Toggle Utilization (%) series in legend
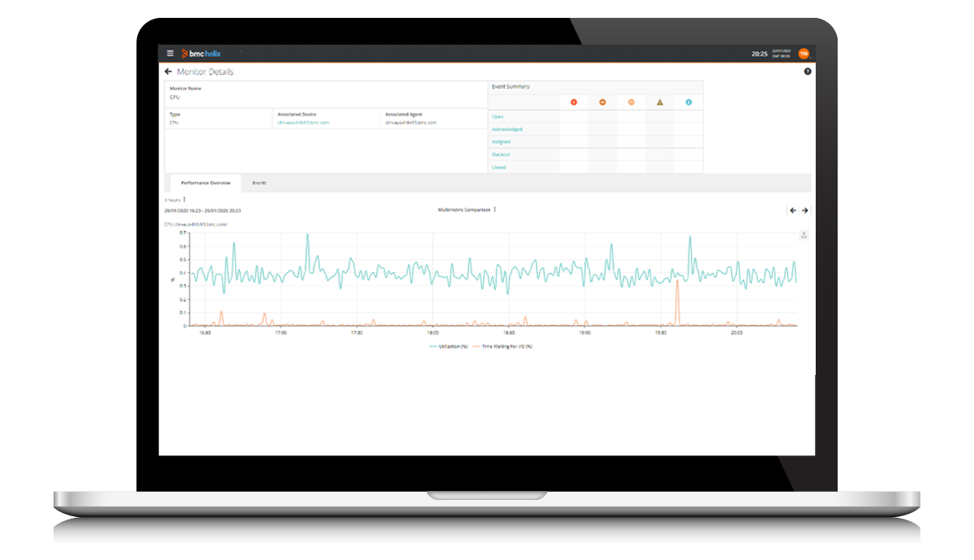Viewport: 974px width, 560px height. (x=447, y=347)
